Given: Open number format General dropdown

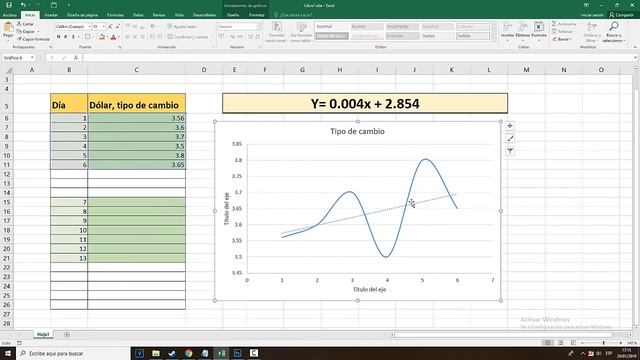Looking at the screenshot, I should [259, 27].
